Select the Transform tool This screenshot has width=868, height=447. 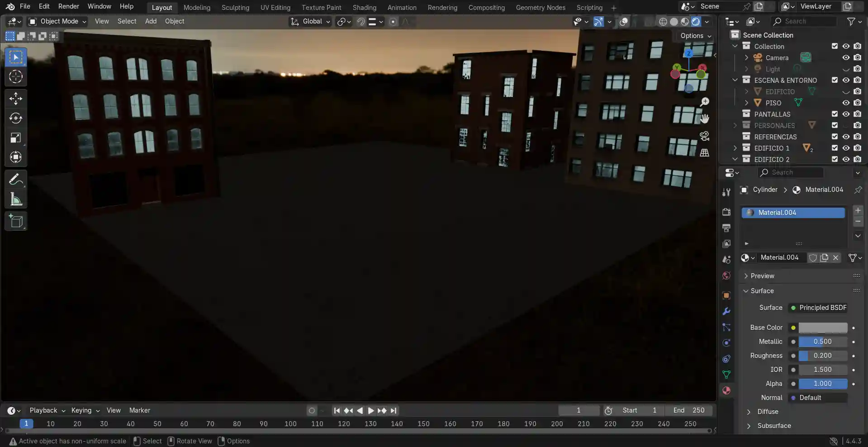point(16,157)
